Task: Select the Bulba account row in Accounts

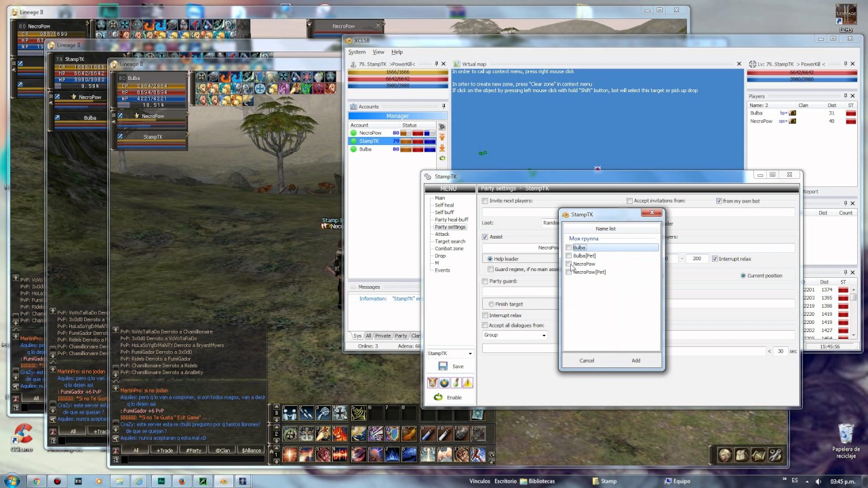Action: click(393, 149)
